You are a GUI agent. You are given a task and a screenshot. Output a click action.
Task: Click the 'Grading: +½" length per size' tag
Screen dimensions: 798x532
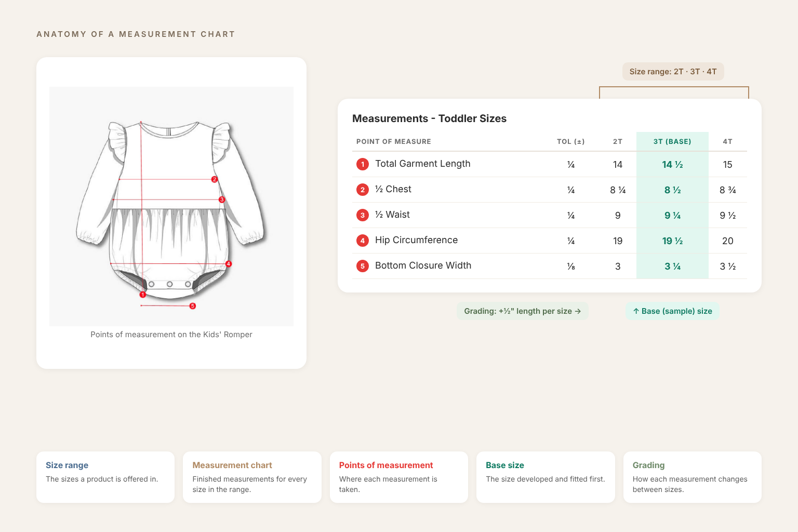[x=522, y=311]
